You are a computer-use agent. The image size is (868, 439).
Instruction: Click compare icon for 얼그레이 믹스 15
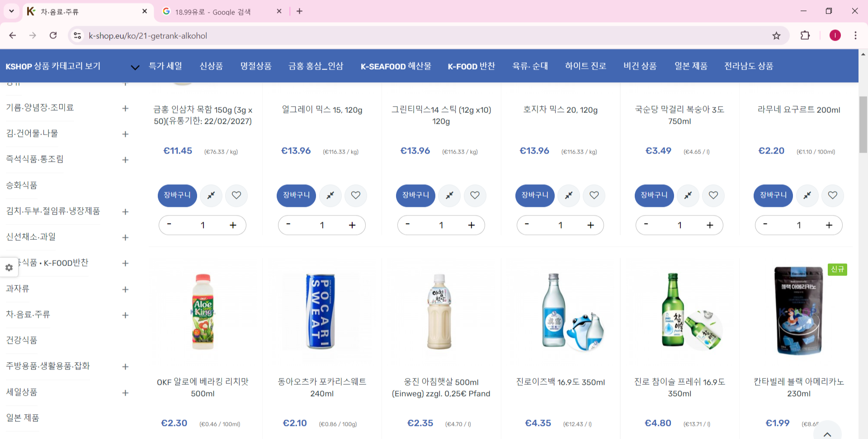pyautogui.click(x=330, y=196)
